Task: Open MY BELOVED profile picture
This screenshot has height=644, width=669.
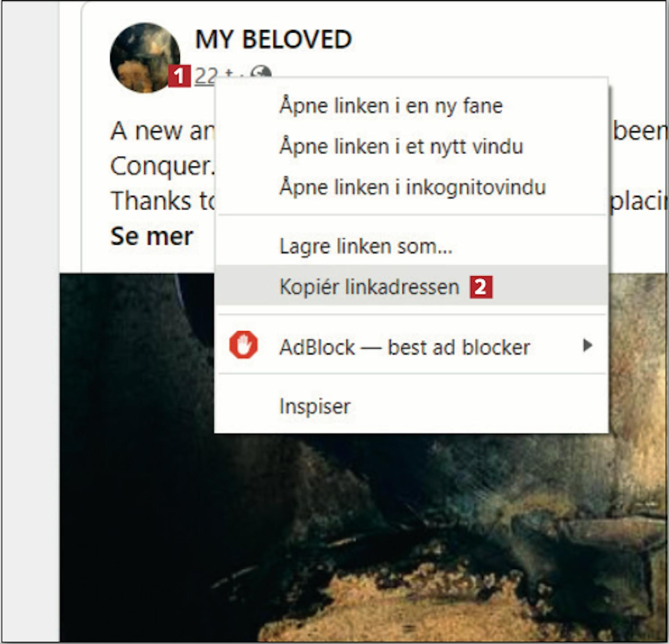Action: (x=145, y=58)
